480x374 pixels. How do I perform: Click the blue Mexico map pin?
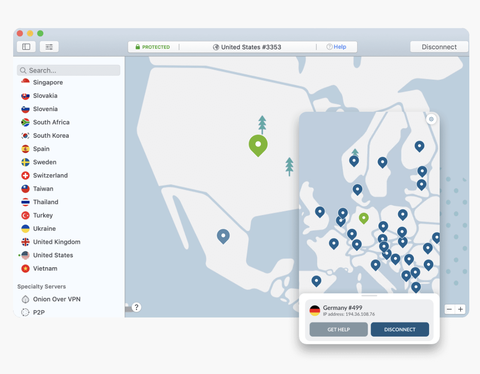223,236
